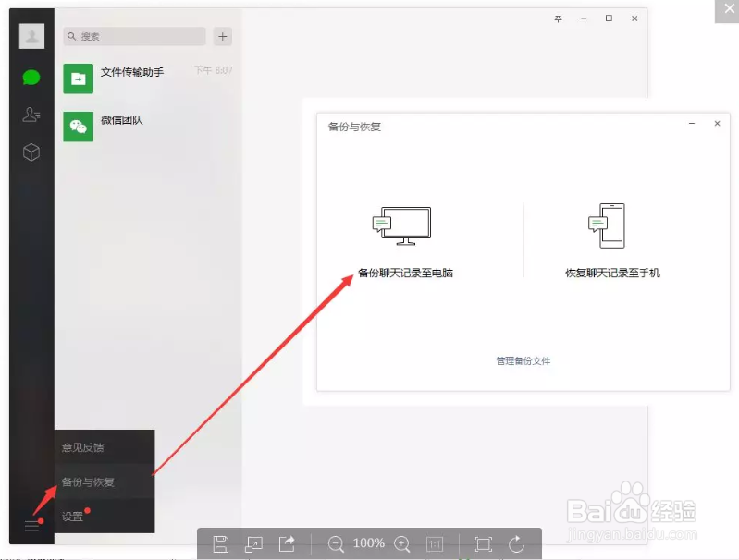The width and height of the screenshot is (739, 560).
Task: Open the Contacts icon in sidebar
Action: point(31,115)
